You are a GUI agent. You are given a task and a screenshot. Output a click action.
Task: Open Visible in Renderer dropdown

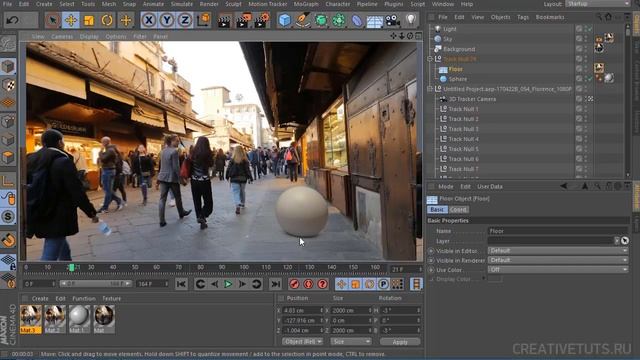click(558, 260)
